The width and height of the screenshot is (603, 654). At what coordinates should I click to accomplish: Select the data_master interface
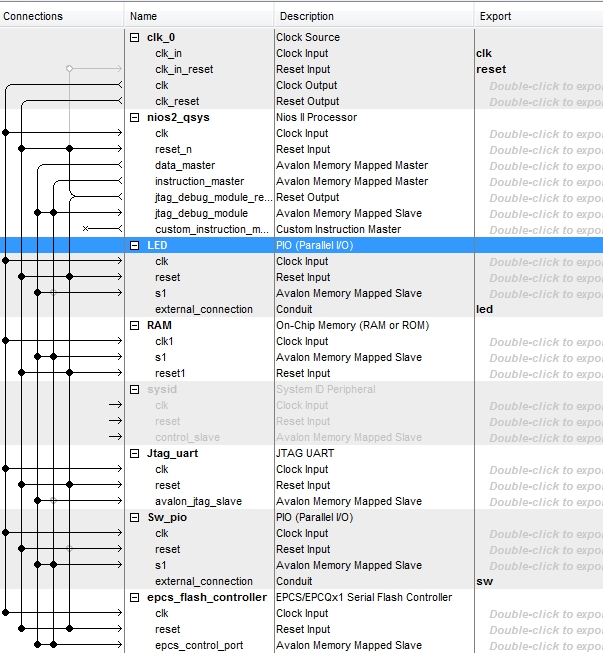point(185,166)
